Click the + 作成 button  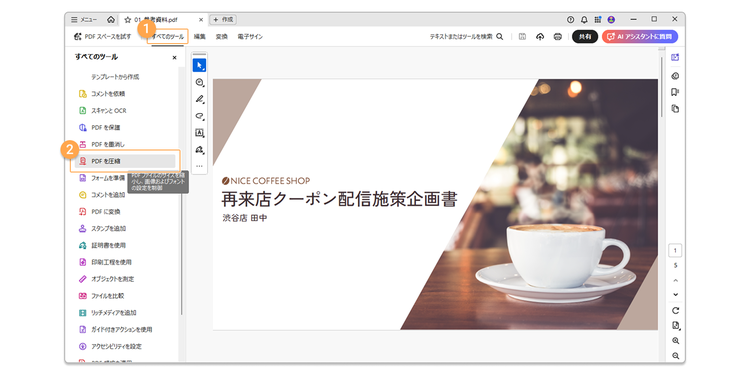click(x=223, y=20)
